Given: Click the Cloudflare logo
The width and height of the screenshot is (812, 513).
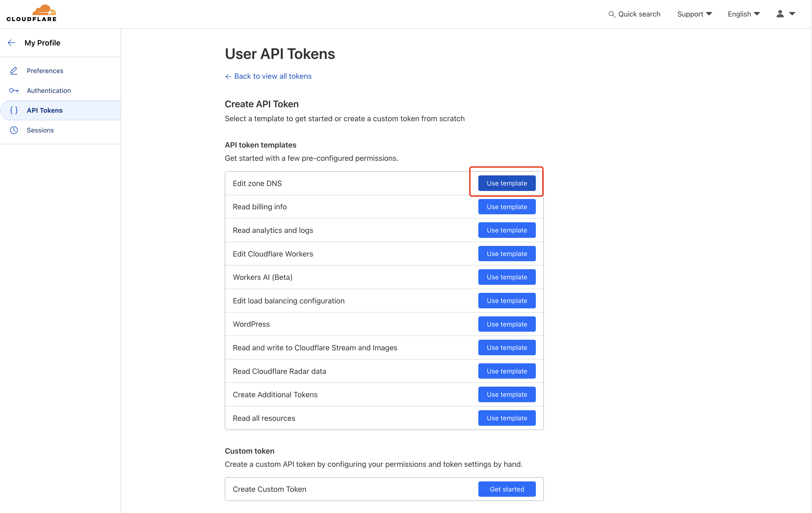Looking at the screenshot, I should [x=31, y=13].
